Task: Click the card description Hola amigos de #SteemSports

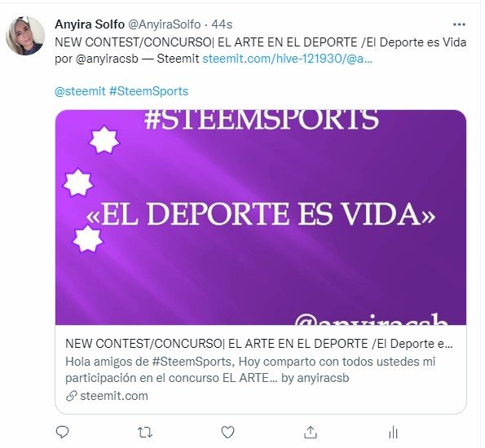Action: coord(250,370)
